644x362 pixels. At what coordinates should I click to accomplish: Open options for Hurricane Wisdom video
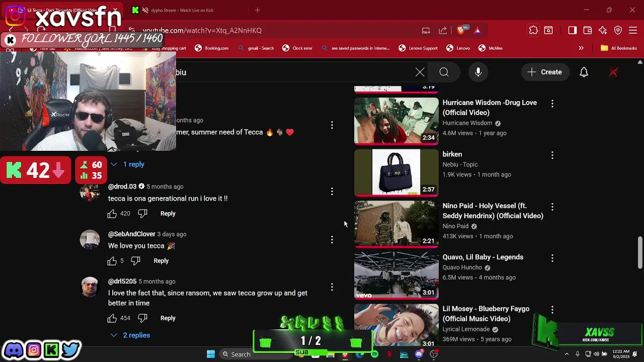[x=552, y=103]
